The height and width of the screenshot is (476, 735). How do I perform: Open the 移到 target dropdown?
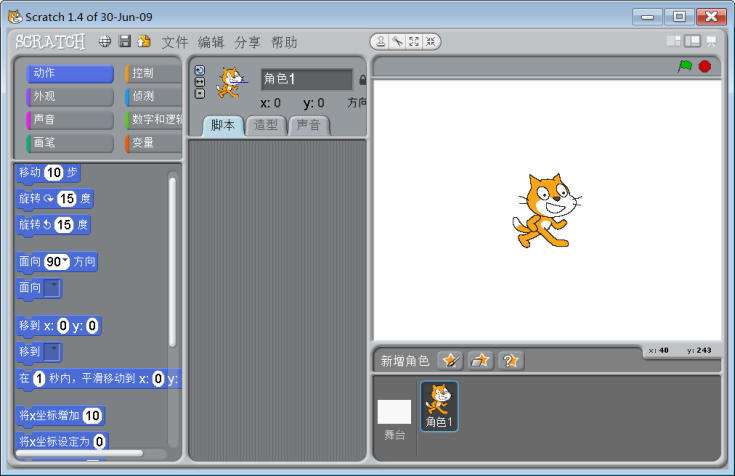pyautogui.click(x=52, y=351)
